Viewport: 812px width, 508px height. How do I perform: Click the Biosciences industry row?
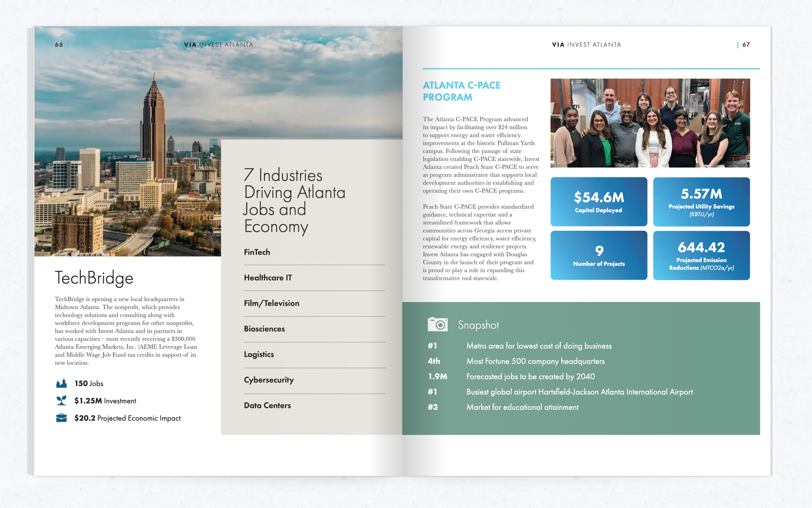(314, 329)
